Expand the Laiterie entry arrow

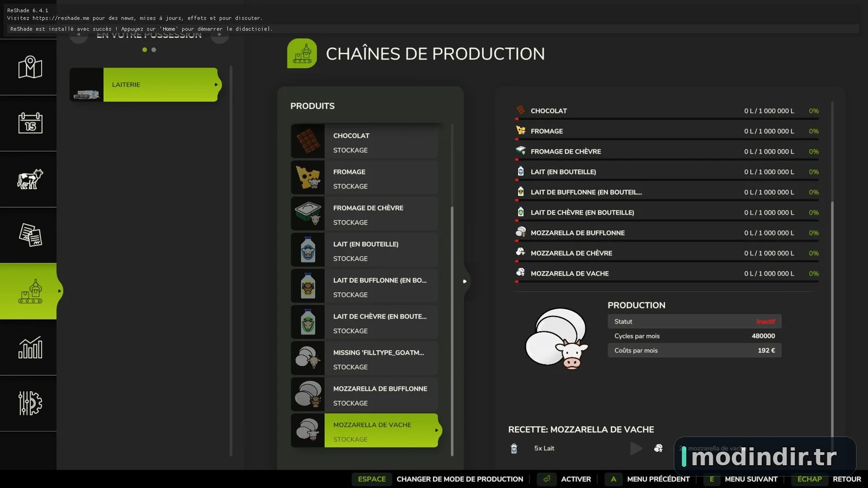216,85
